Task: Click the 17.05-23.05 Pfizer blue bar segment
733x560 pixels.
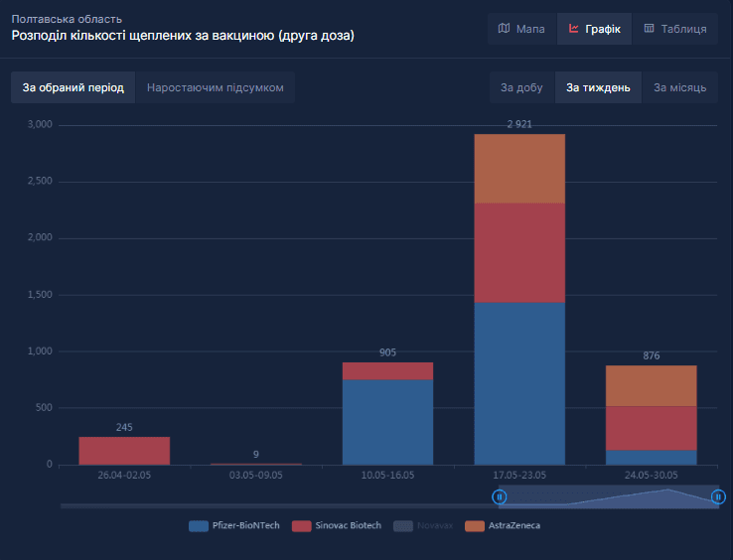Action: click(519, 383)
